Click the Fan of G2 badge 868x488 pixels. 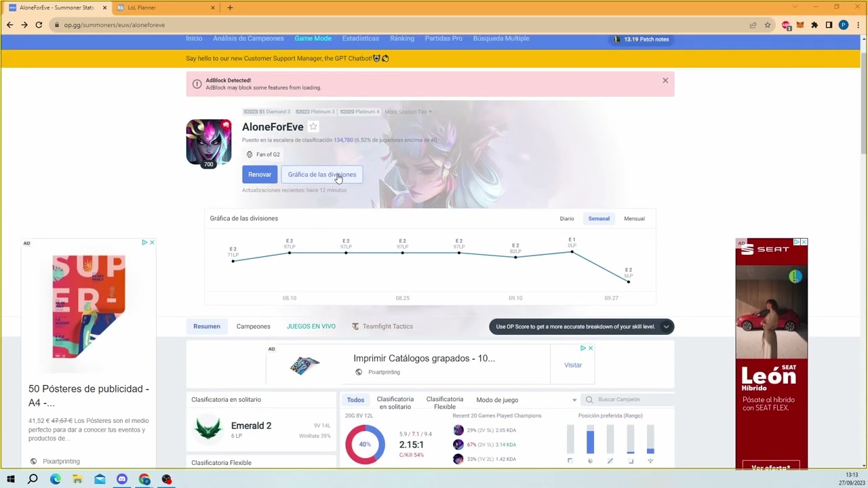click(262, 155)
